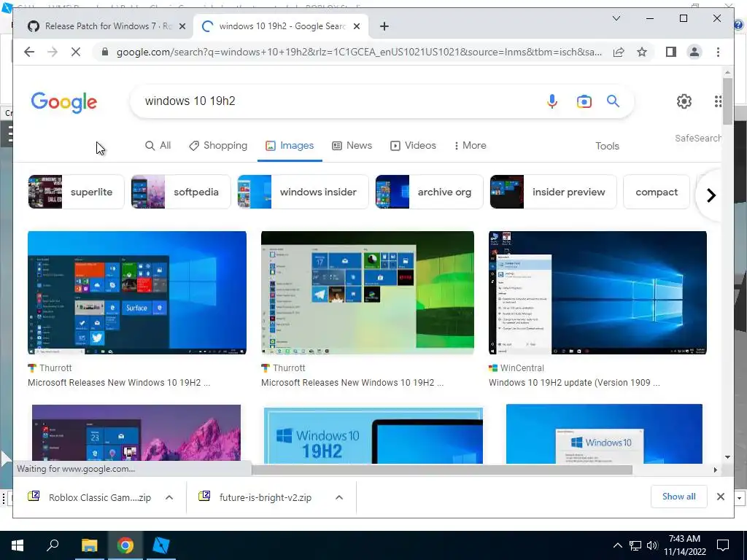Open Google quick settings gear
The width and height of the screenshot is (747, 560).
click(684, 101)
